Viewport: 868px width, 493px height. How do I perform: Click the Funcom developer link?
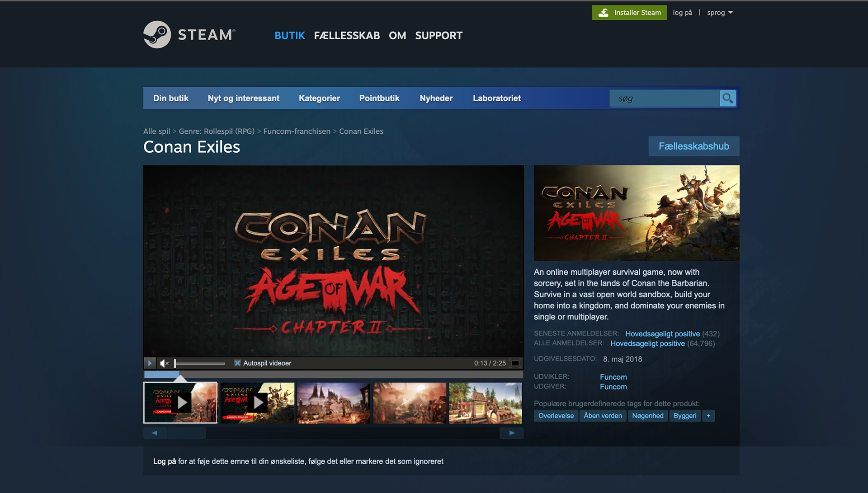coord(613,377)
